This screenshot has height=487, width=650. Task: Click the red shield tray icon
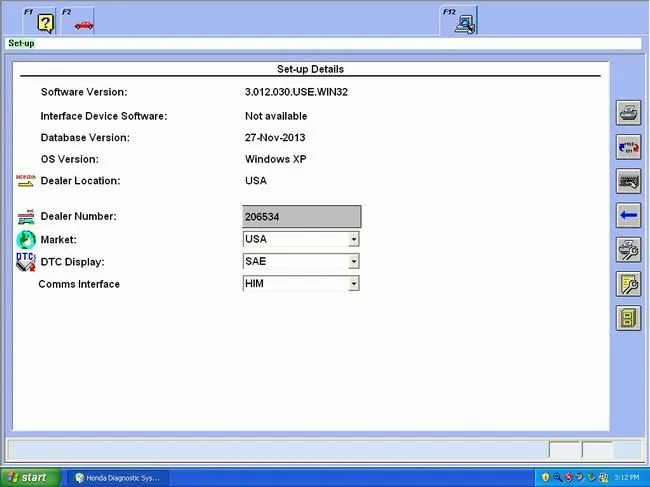569,477
